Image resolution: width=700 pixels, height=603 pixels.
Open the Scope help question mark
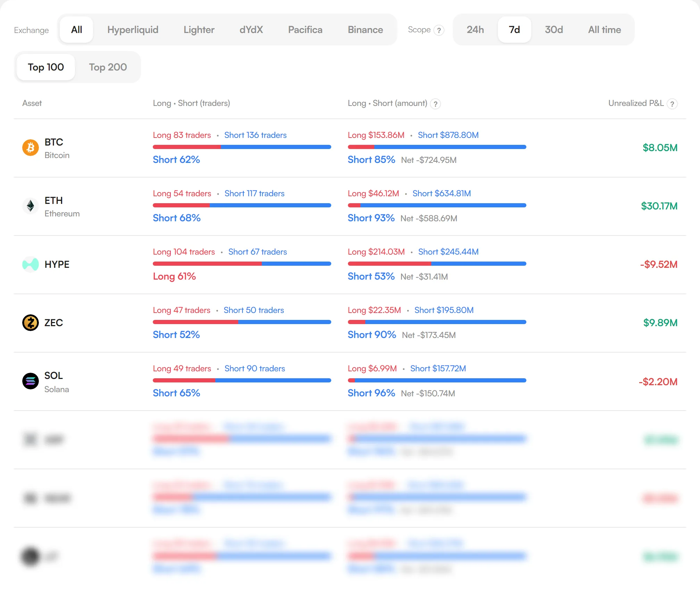439,30
